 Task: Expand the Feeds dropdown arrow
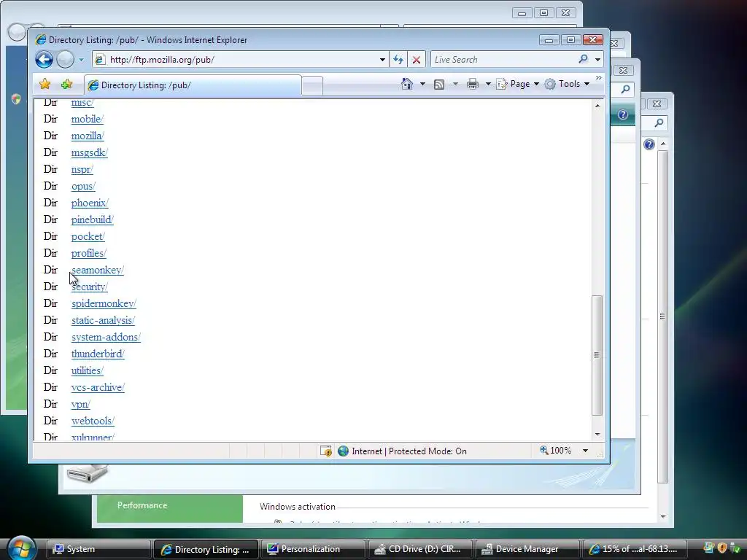455,85
